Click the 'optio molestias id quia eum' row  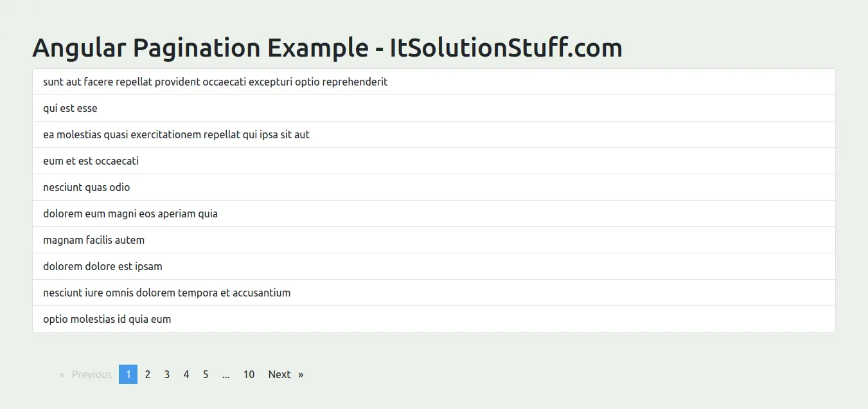click(107, 319)
